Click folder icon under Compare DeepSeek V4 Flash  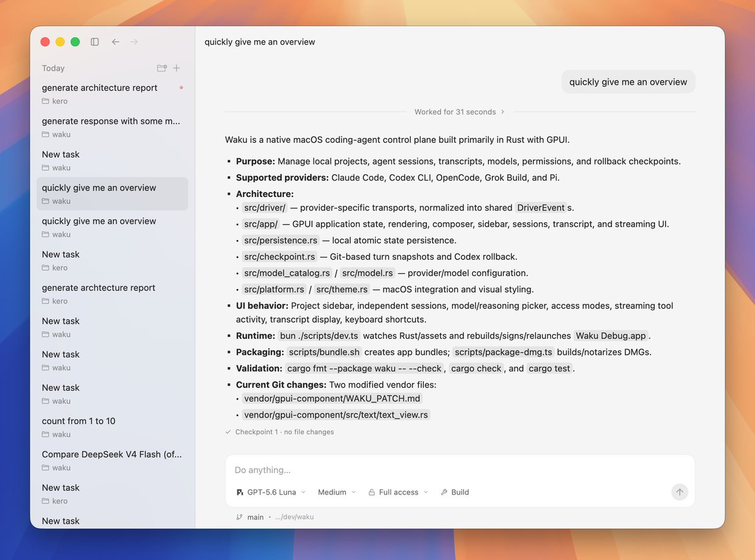[x=45, y=468]
